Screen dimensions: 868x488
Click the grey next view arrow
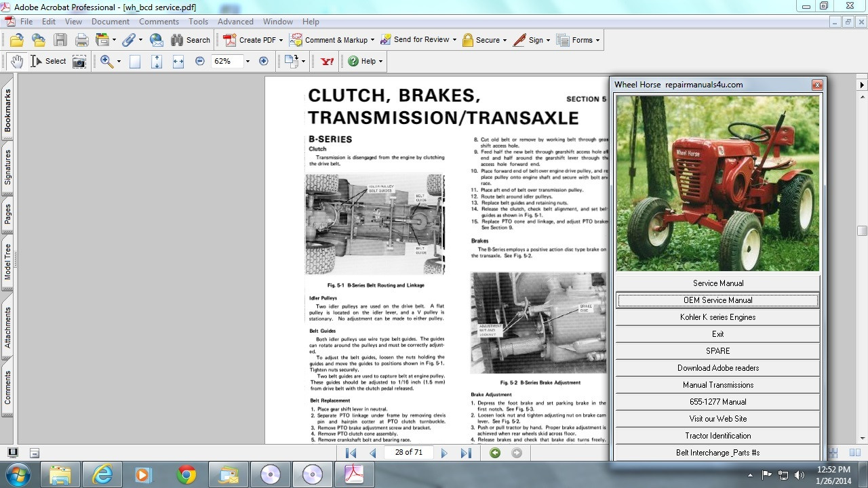[x=517, y=453]
